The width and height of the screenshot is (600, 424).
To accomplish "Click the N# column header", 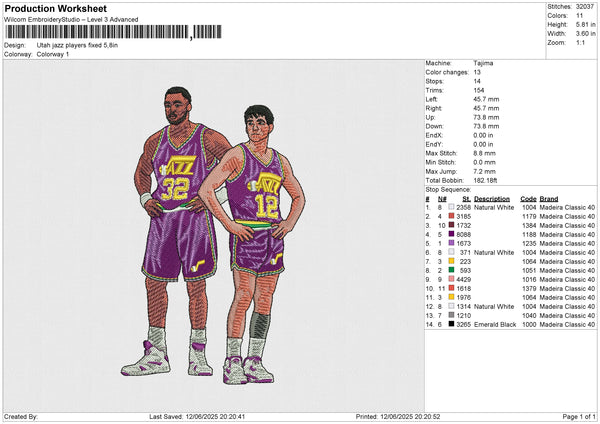I will click(442, 199).
